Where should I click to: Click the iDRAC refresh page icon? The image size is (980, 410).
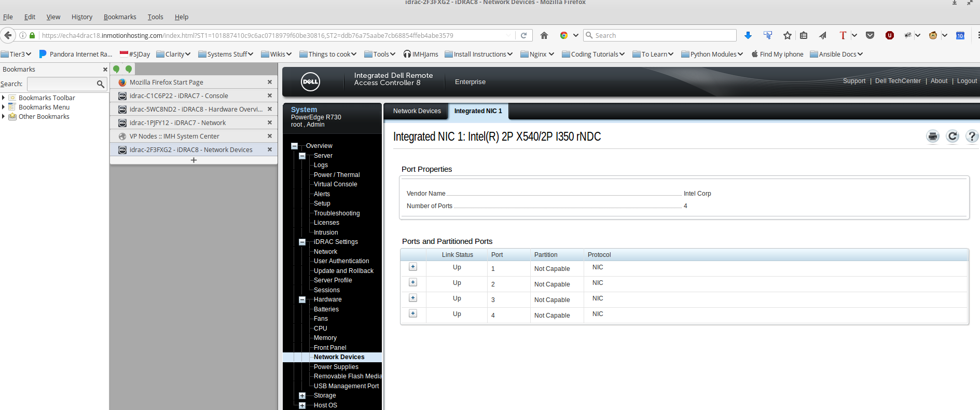(952, 136)
